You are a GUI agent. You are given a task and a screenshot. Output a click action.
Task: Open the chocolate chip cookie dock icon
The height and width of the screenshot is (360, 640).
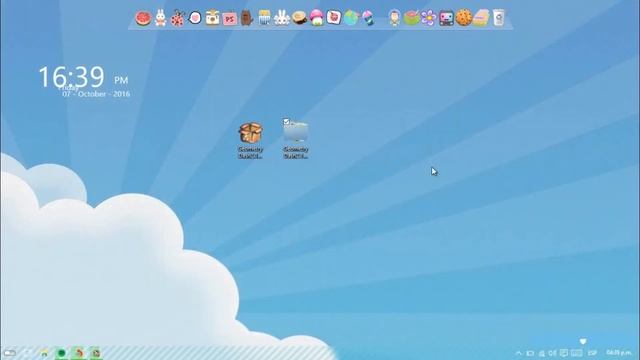click(x=464, y=18)
